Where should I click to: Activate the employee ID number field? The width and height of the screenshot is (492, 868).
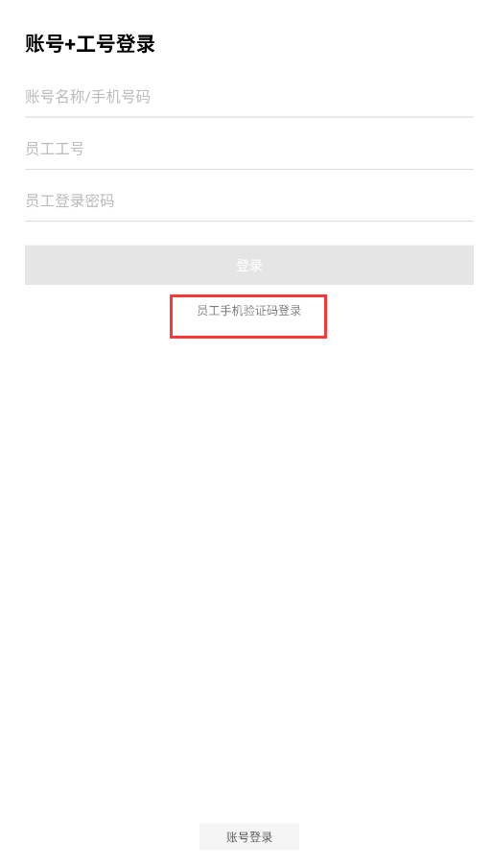point(249,149)
